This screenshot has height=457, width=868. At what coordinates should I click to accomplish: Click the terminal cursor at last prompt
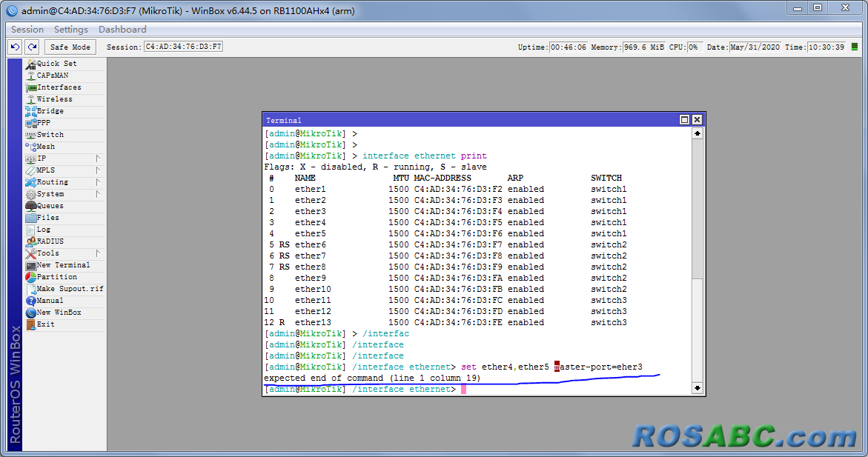463,390
